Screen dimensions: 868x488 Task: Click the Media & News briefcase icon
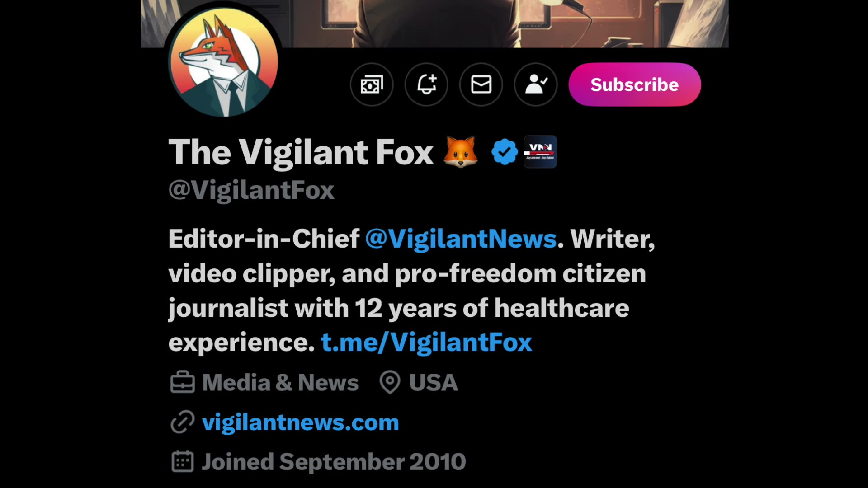click(183, 383)
